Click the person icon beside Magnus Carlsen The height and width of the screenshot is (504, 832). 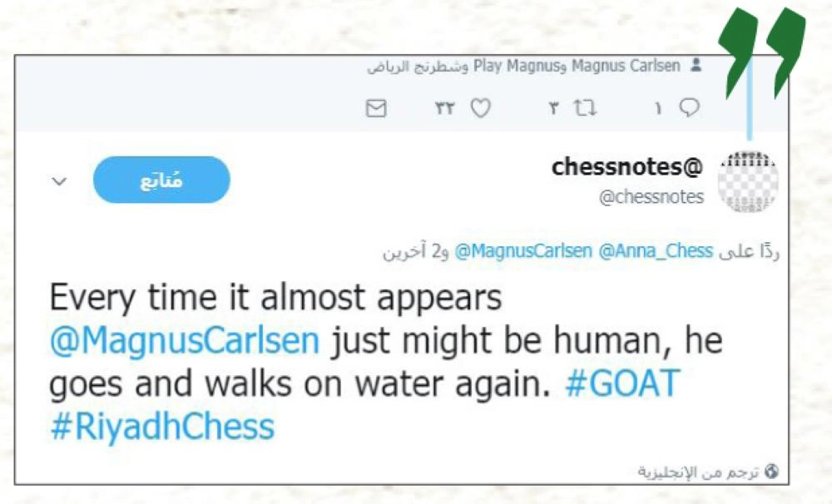696,66
